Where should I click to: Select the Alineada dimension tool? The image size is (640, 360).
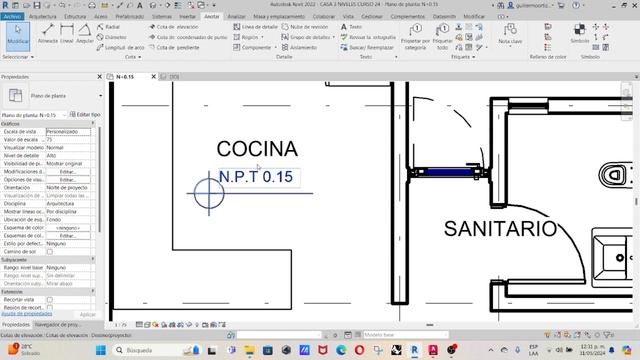click(x=48, y=33)
